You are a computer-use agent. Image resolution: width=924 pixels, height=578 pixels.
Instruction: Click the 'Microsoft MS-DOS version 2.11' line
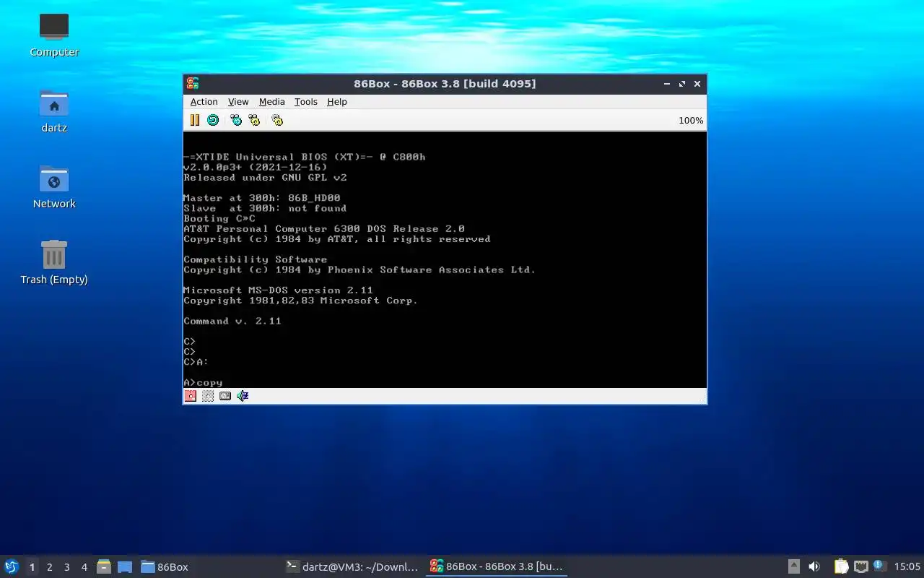tap(278, 290)
